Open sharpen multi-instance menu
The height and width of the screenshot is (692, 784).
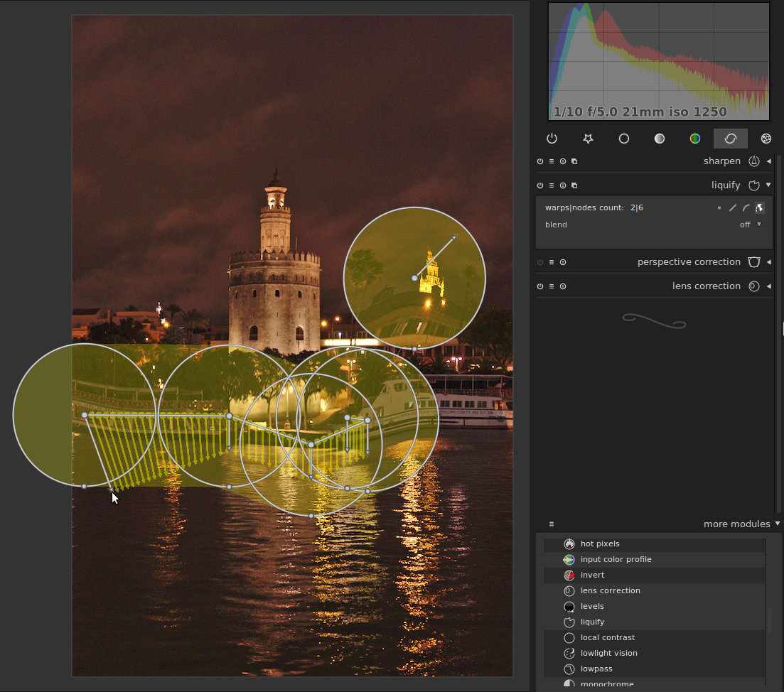[574, 161]
